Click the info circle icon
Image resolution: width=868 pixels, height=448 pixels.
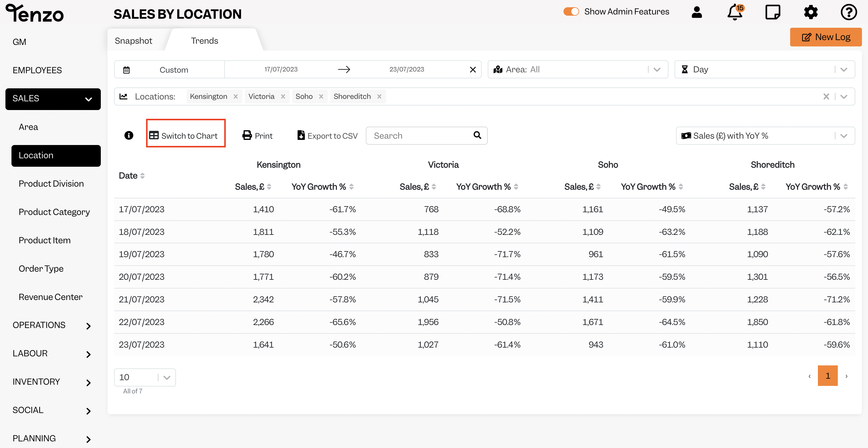pos(129,135)
